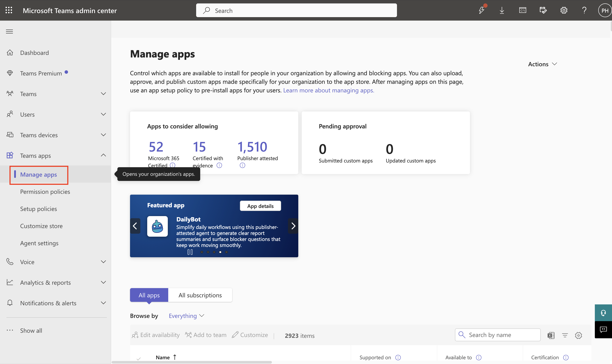Open the PH account avatar
Viewport: 612px width, 364px height.
pos(605,10)
